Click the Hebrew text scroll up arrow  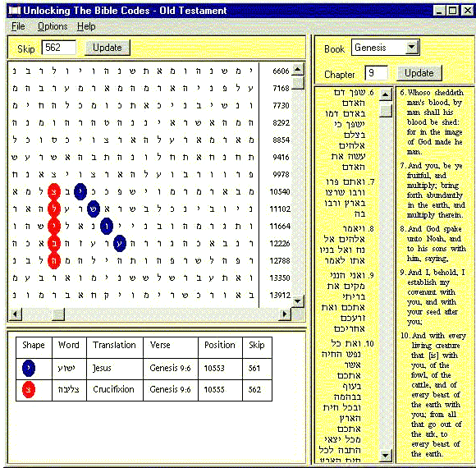pos(386,94)
